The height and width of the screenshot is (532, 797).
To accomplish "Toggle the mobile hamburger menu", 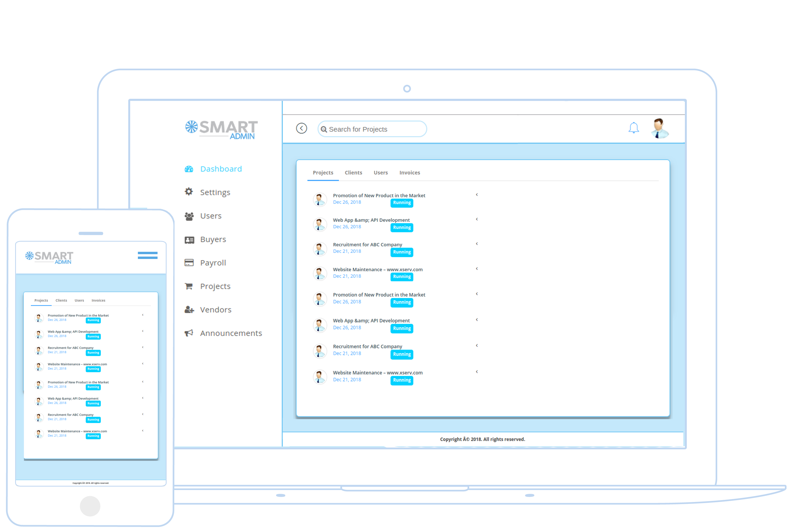I will point(147,256).
